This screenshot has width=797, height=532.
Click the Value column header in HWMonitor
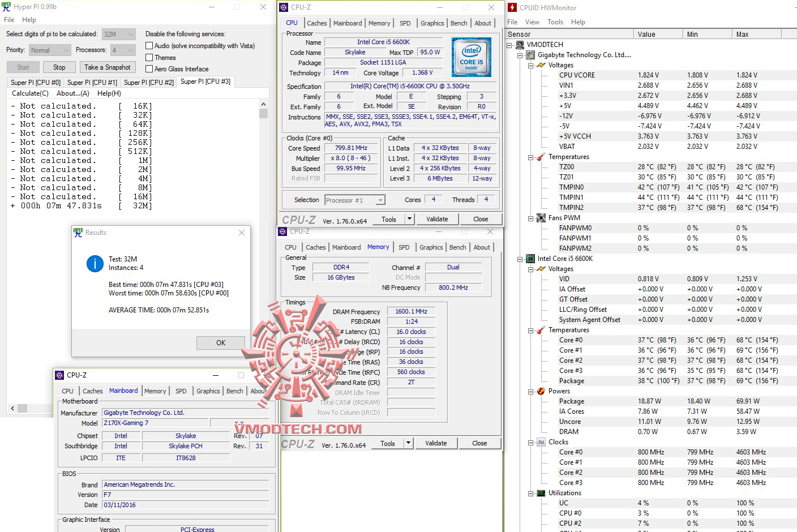[x=657, y=35]
